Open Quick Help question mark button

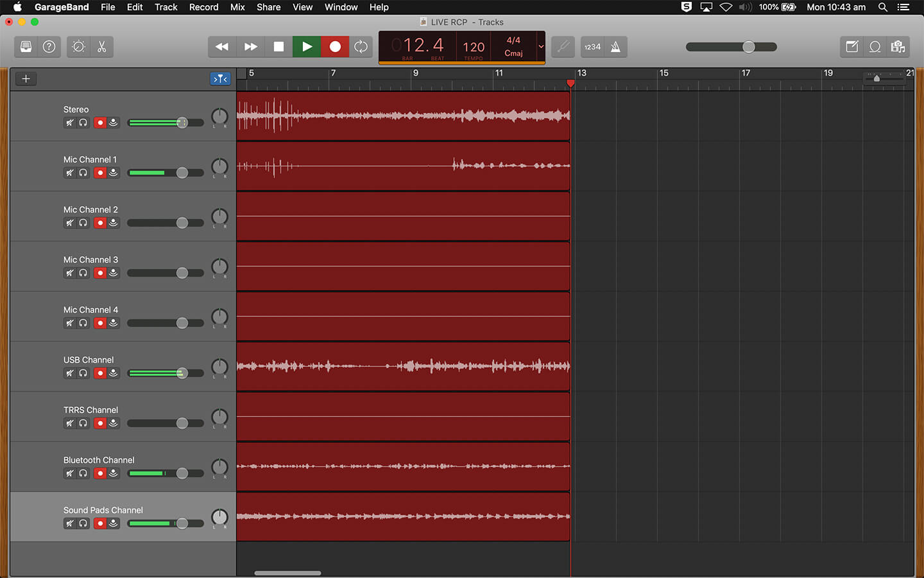click(49, 47)
